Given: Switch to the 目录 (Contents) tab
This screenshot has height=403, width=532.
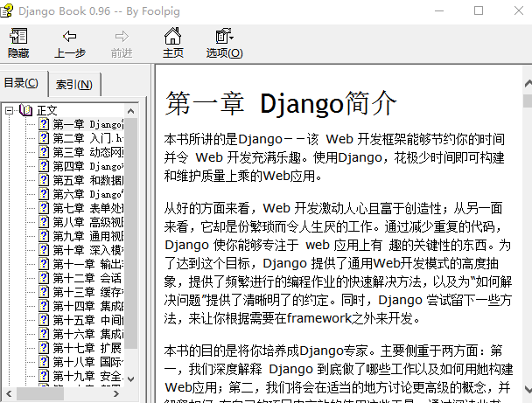Looking at the screenshot, I should [x=22, y=83].
